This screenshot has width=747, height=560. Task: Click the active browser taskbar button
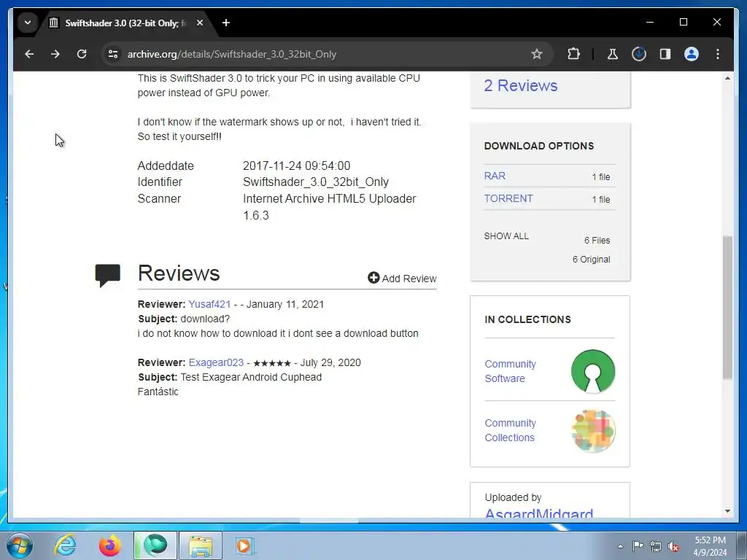point(155,545)
